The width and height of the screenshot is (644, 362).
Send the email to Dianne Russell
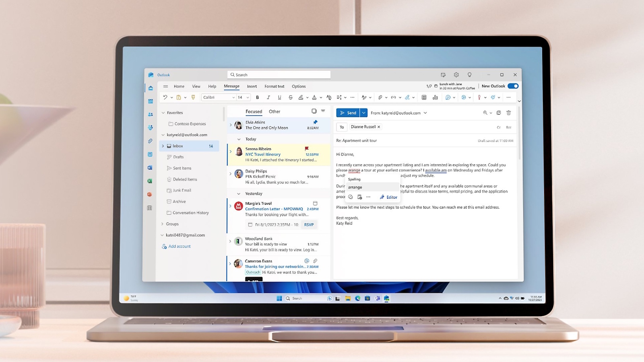pos(349,113)
